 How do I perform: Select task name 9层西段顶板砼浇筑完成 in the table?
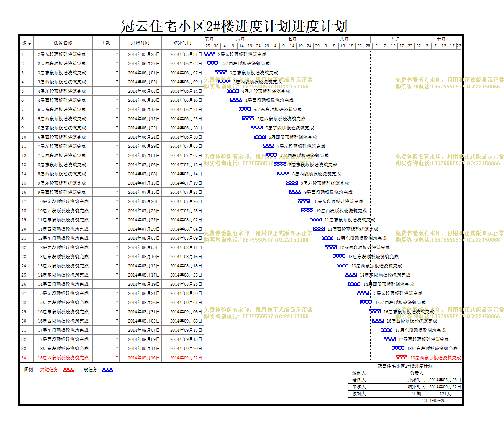pyautogui.click(x=62, y=192)
